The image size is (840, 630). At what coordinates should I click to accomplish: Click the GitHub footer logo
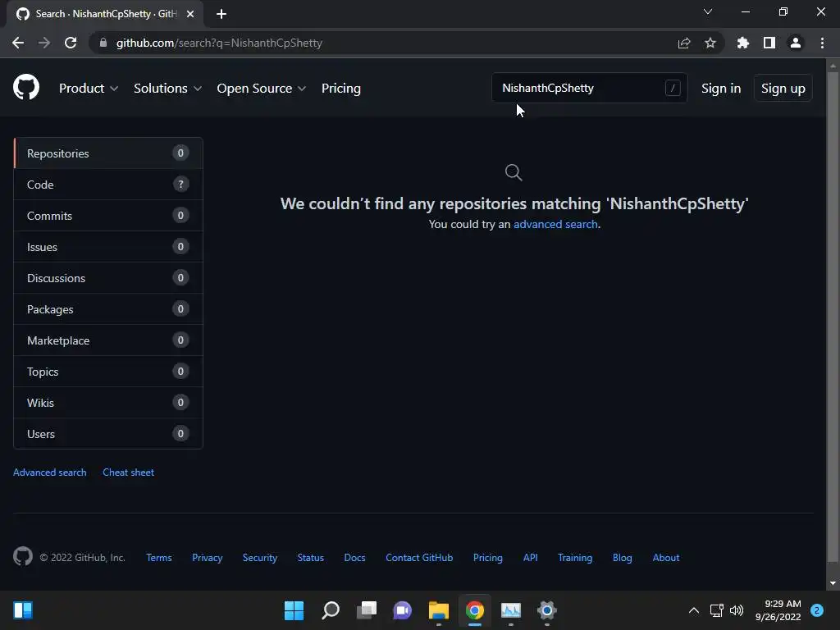point(22,557)
